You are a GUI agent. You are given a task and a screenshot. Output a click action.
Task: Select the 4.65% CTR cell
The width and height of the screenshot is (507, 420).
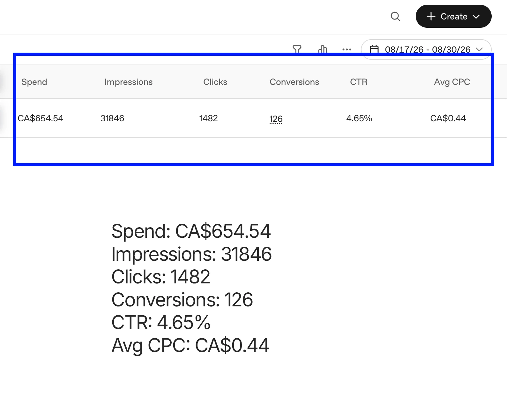359,118
